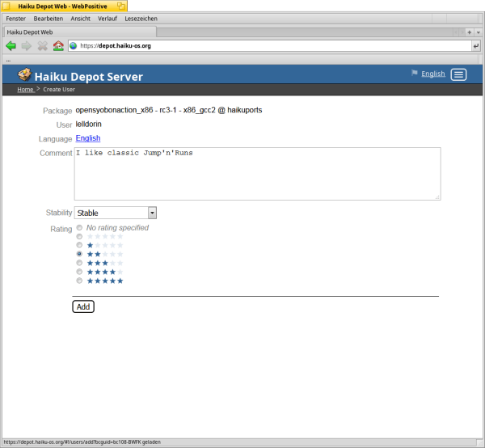Screen dimensions: 485x448
Task: Click the green back arrow button
Action: click(11, 46)
